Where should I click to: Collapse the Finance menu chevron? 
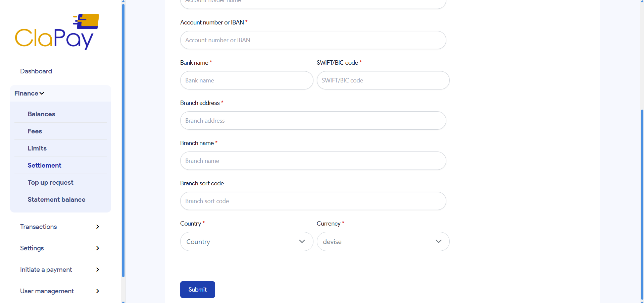coord(42,94)
